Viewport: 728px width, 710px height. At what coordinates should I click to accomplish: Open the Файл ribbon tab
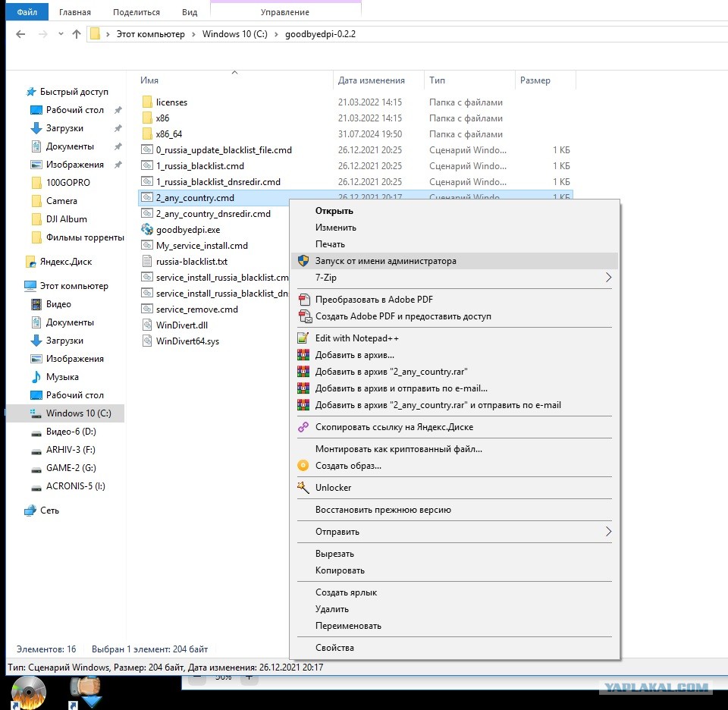(x=27, y=12)
